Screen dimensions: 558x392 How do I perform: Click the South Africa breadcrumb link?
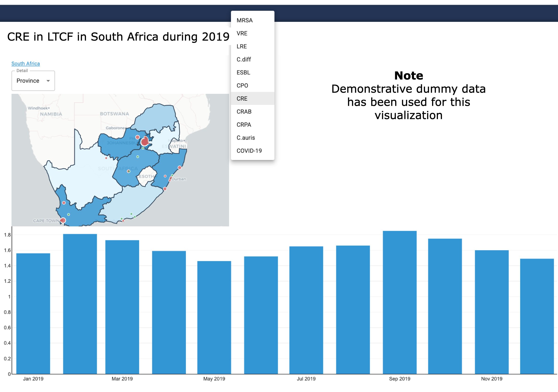[26, 64]
